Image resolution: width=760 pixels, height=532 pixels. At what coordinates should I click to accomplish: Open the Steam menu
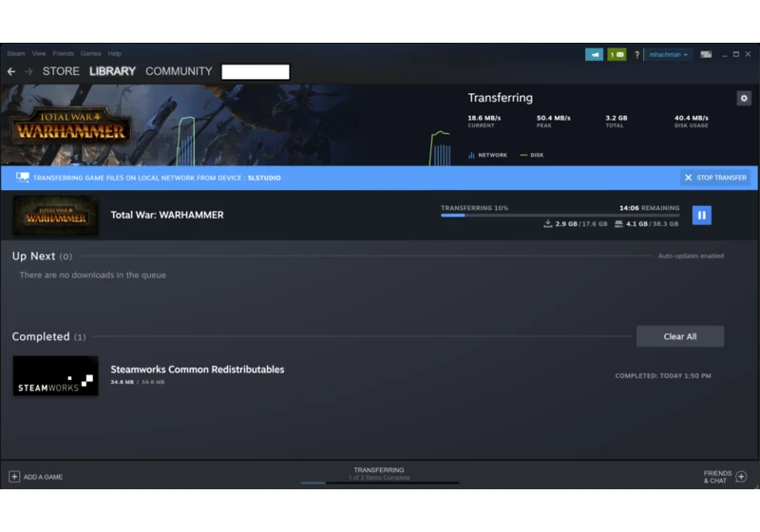[x=16, y=53]
